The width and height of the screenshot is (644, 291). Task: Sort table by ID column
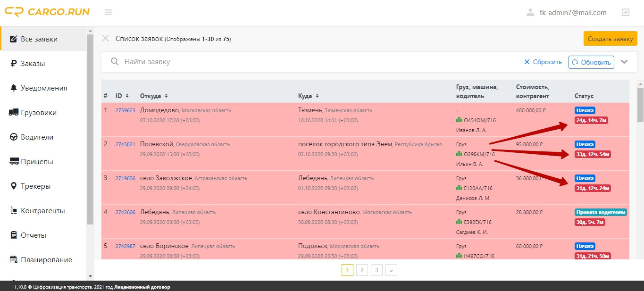click(122, 96)
